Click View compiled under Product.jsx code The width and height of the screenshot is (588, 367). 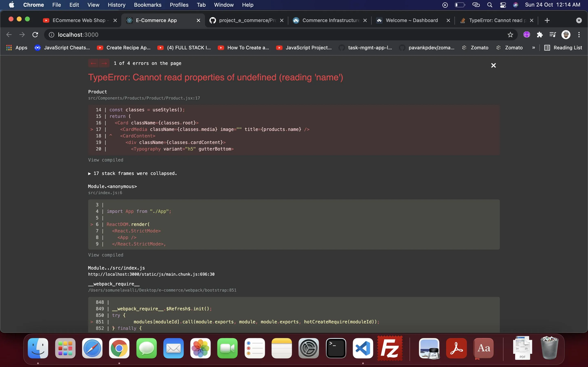105,160
